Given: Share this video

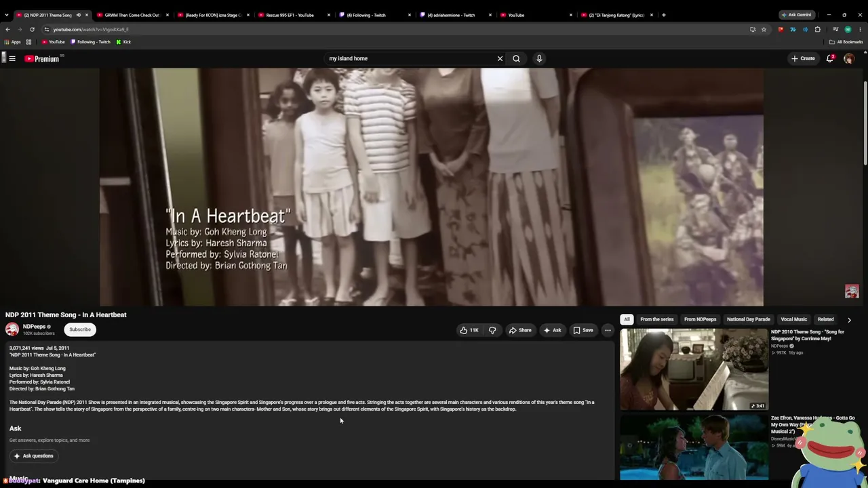Looking at the screenshot, I should (520, 330).
